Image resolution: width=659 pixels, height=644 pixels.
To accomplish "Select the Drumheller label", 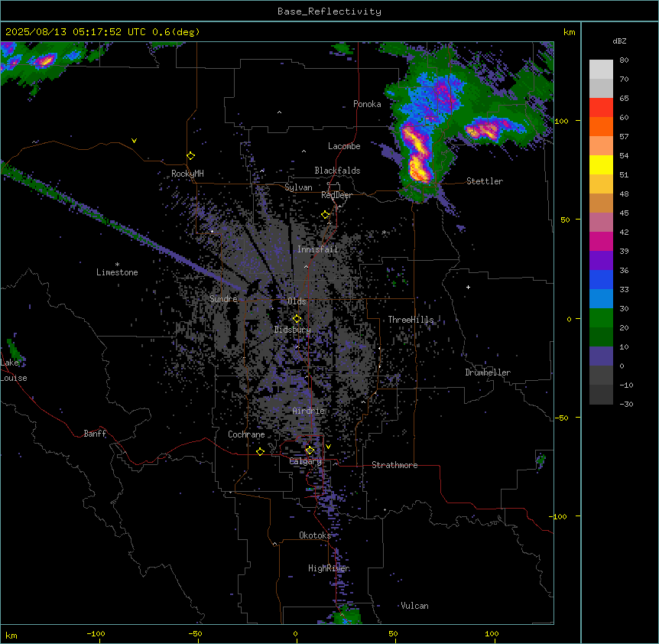I will tap(488, 372).
